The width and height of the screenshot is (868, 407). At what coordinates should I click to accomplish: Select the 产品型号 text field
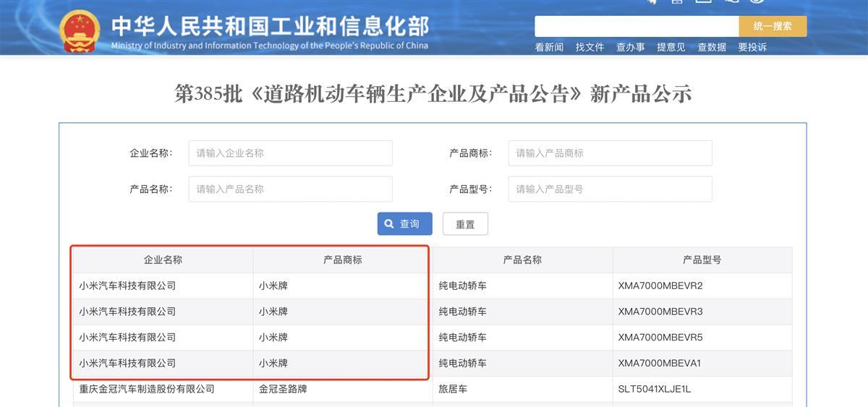(x=610, y=189)
